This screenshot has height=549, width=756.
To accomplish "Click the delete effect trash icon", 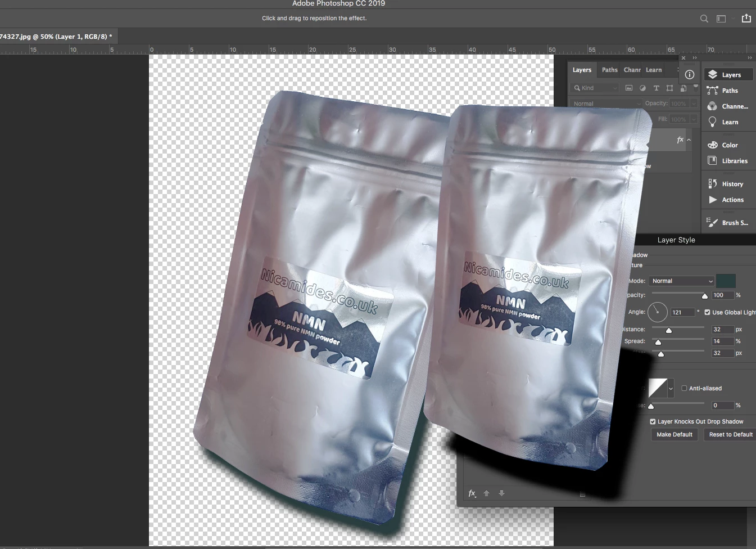I will [x=582, y=494].
